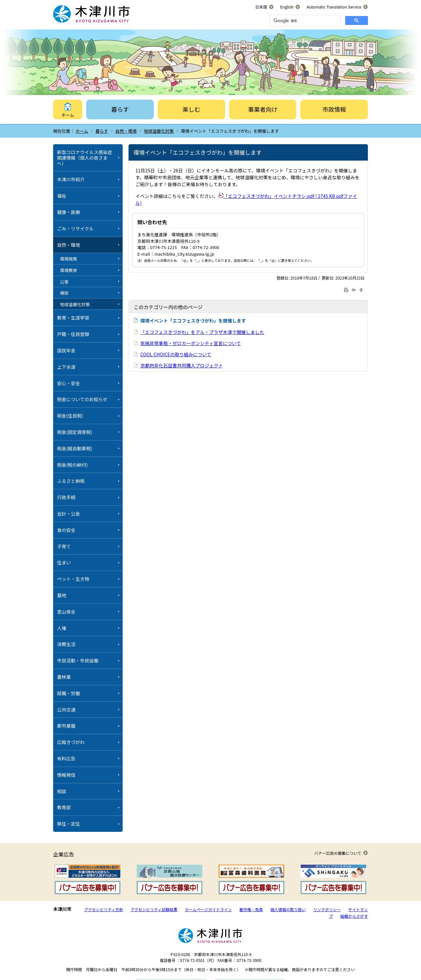Click arrow icon beside Automatic Translation Service
This screenshot has width=421, height=980.
click(366, 7)
